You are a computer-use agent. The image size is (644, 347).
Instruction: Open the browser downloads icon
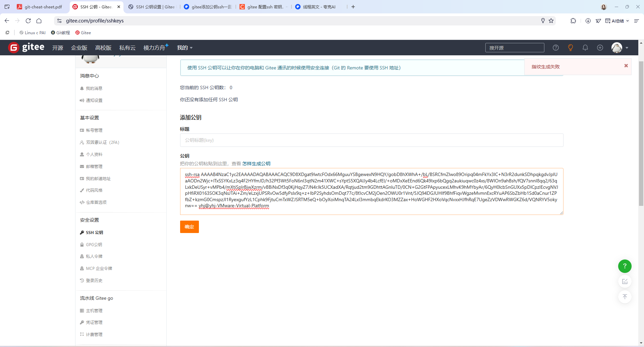pos(588,21)
